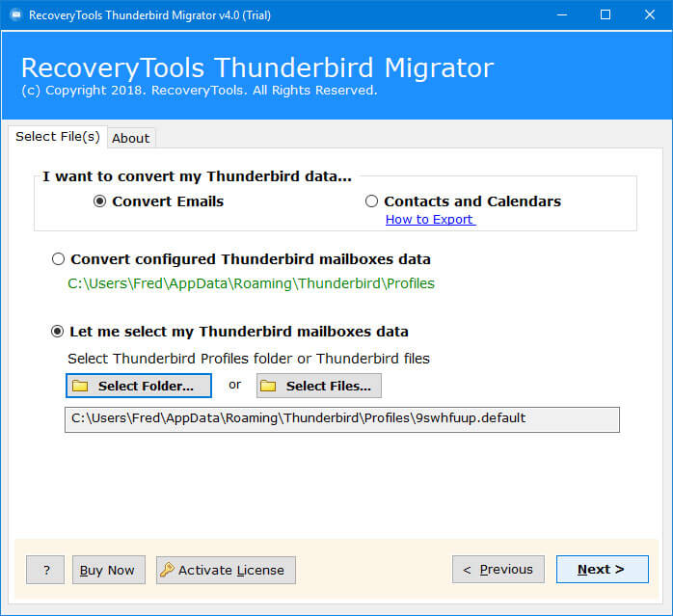Open the How to Export link
The height and width of the screenshot is (616, 673).
[429, 220]
